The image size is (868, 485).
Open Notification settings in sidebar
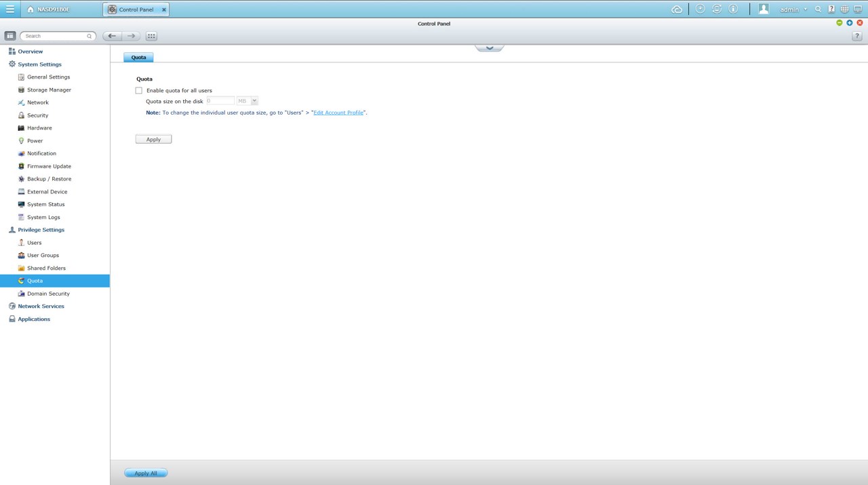[41, 153]
